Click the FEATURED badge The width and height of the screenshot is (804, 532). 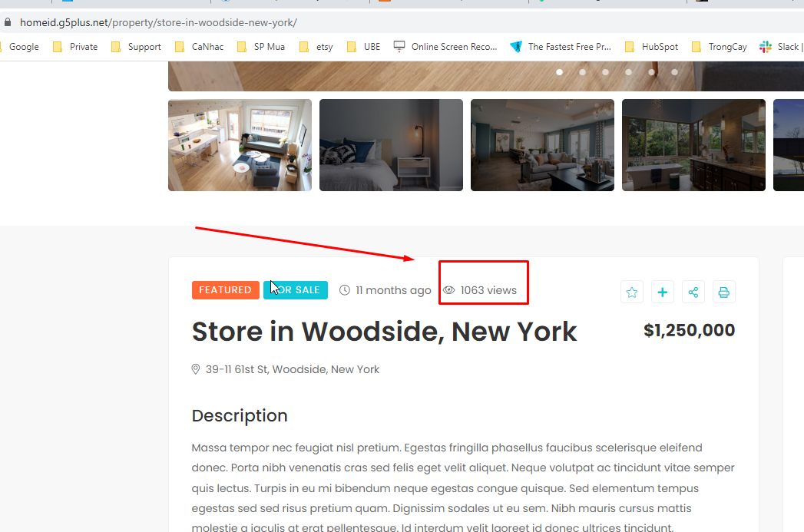226,290
